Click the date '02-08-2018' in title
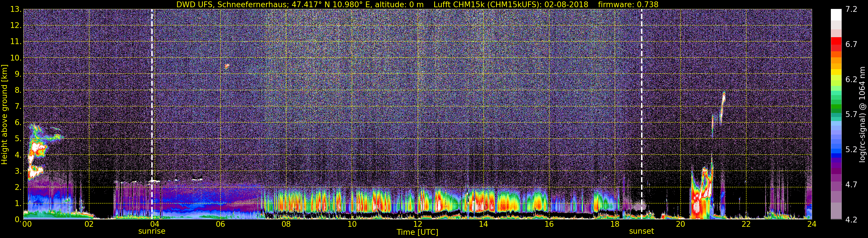This screenshot has width=868, height=238. coord(566,4)
